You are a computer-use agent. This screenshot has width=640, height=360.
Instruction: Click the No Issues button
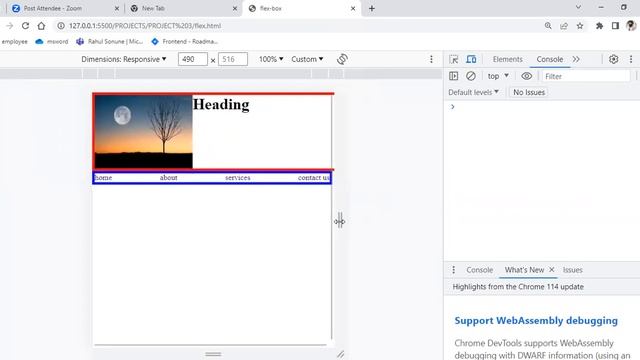point(529,92)
